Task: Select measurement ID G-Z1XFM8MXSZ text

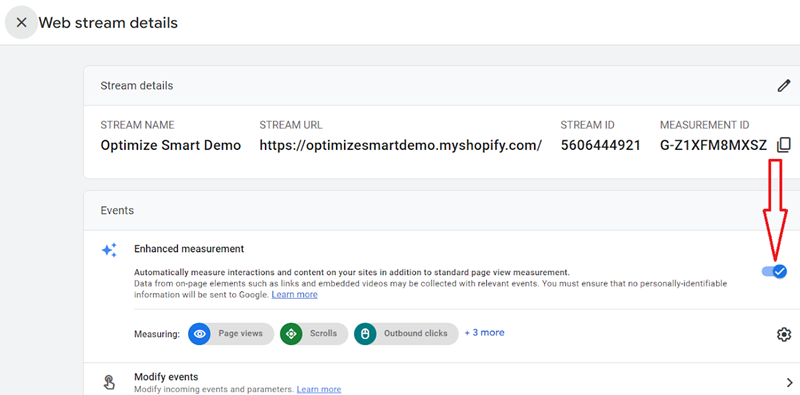Action: pos(713,145)
